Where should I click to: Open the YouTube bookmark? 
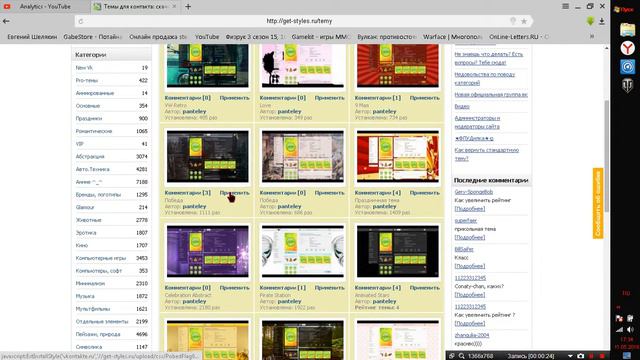(207, 36)
